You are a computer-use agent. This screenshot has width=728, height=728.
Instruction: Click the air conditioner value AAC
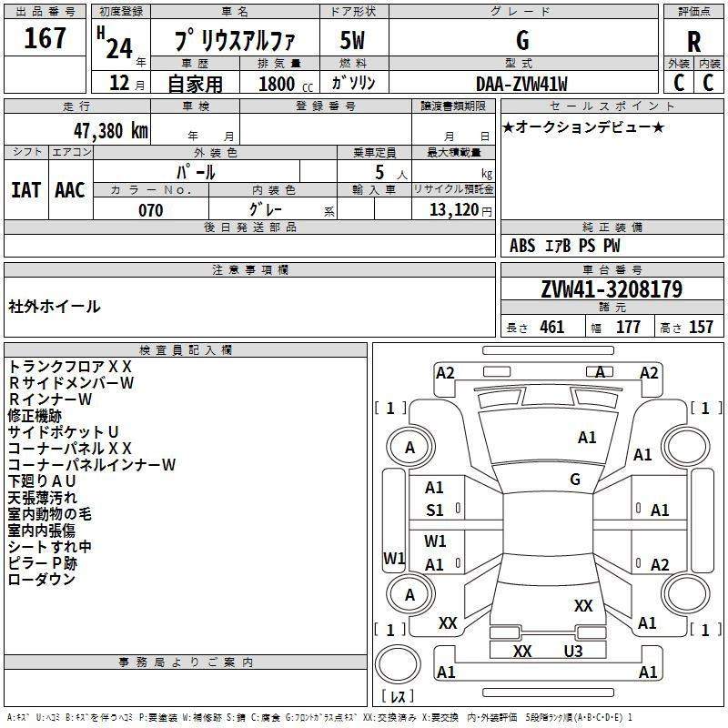point(70,190)
